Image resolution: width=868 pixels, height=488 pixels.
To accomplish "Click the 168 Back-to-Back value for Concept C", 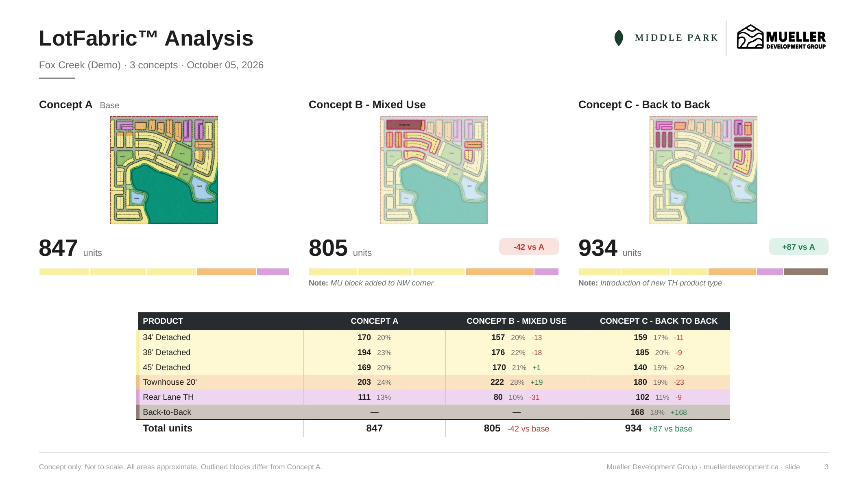I will [x=637, y=412].
